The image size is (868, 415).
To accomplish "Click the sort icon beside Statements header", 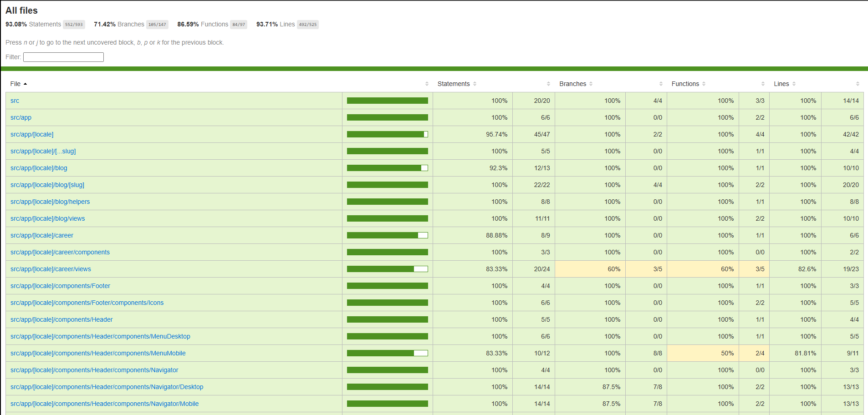I will coord(475,84).
